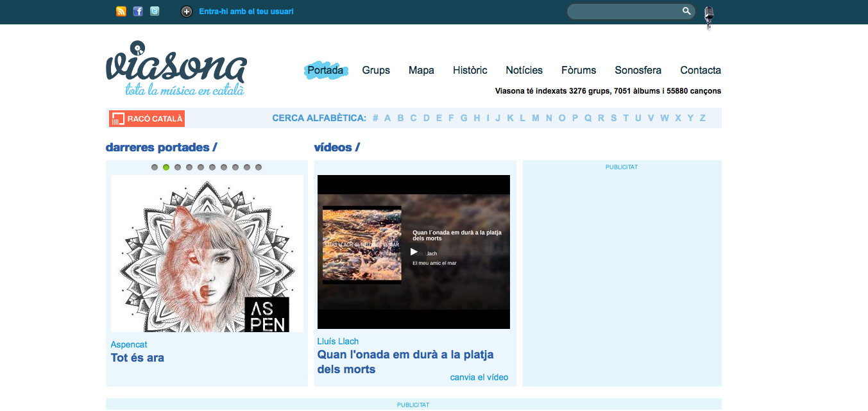Select '#' in alphabetical search

(375, 118)
